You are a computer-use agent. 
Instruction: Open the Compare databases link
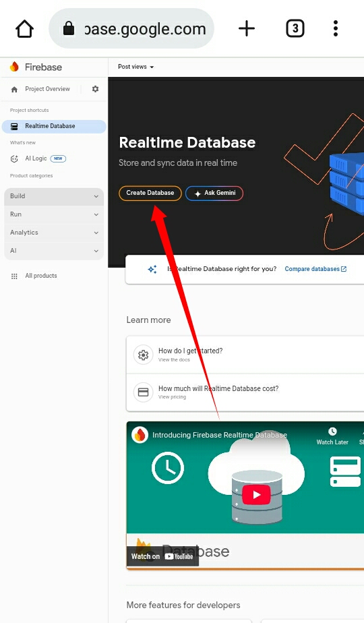click(x=315, y=269)
